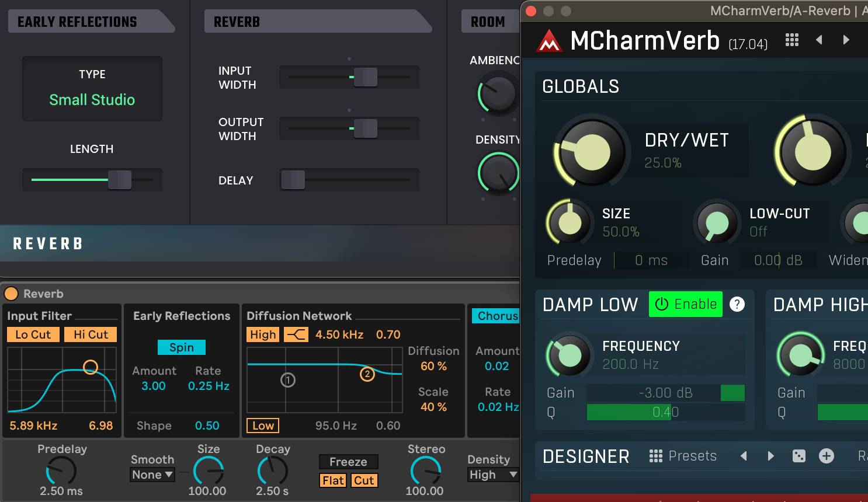The width and height of the screenshot is (868, 502).
Task: Adjust the Output Width slider
Action: pyautogui.click(x=349, y=128)
